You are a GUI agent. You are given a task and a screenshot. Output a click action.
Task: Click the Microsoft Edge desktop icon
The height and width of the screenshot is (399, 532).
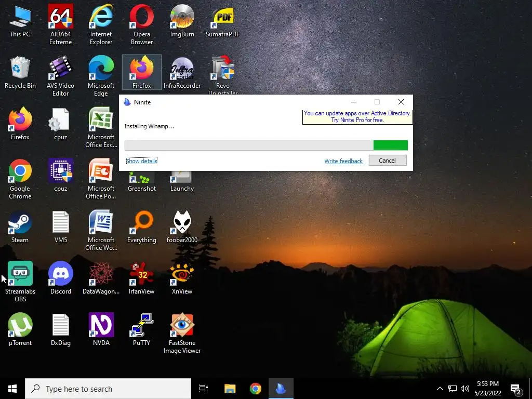101,76
